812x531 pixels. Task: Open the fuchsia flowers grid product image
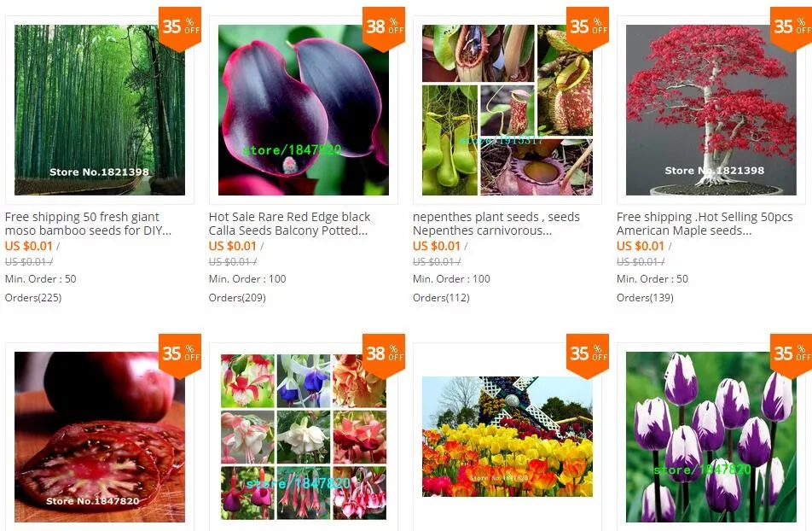tap(304, 436)
